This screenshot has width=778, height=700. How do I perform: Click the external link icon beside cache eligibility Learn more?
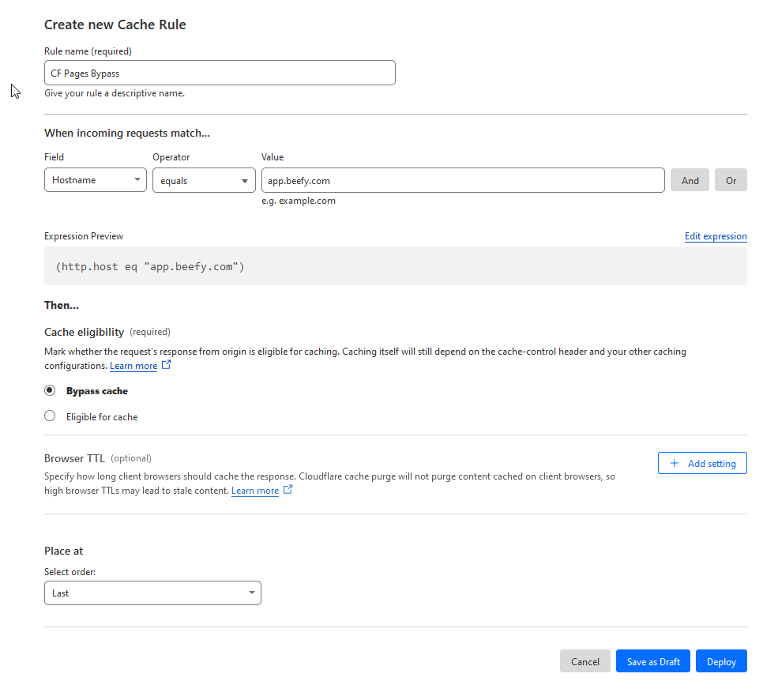tap(166, 365)
